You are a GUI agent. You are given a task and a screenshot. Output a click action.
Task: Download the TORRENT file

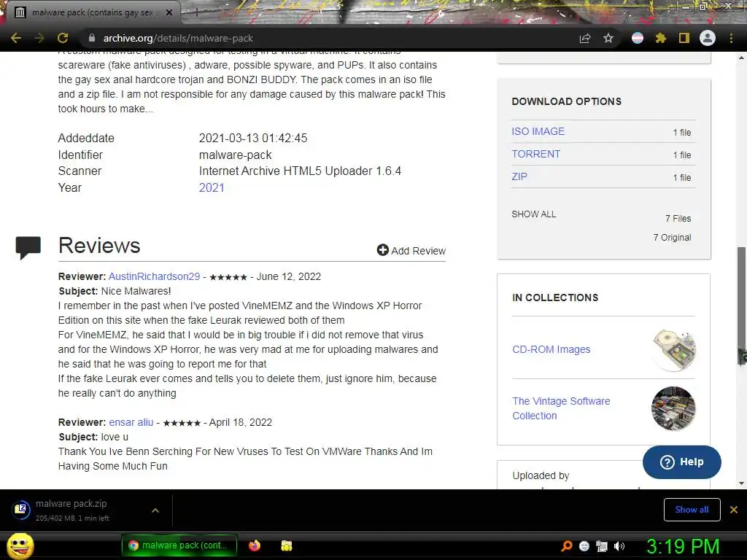coord(536,154)
